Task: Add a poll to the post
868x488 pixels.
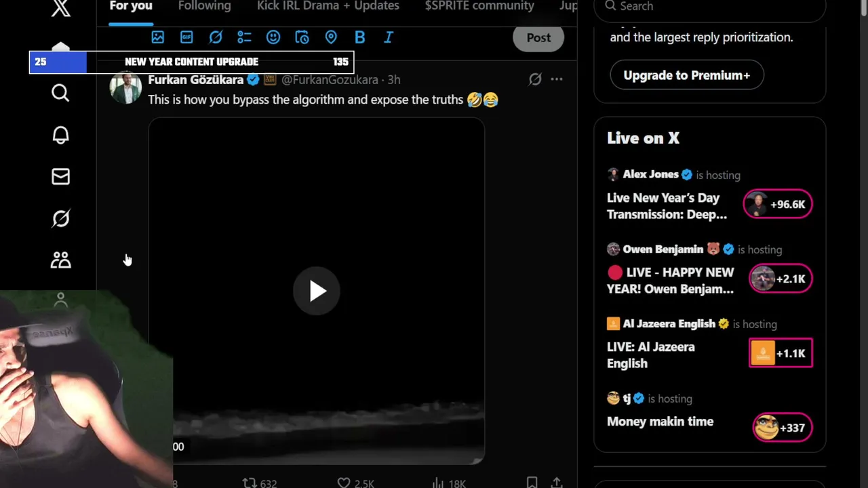Action: click(244, 37)
